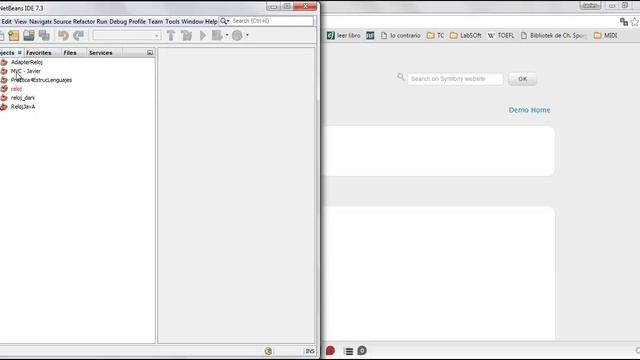This screenshot has height=360, width=640.
Task: Select the MVC - Javier project
Action: click(x=26, y=71)
